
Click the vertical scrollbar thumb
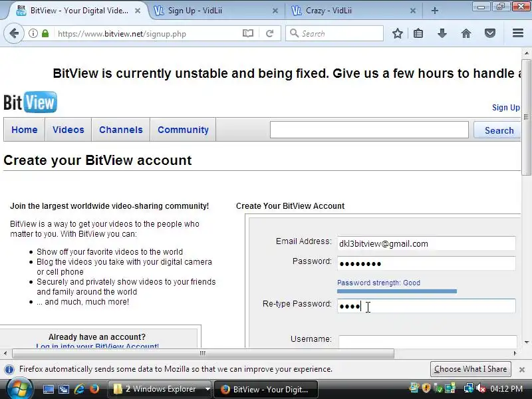pyautogui.click(x=526, y=117)
